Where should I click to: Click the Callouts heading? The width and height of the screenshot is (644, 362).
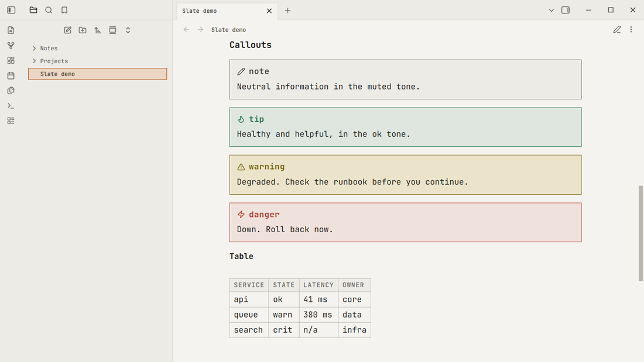coord(251,45)
